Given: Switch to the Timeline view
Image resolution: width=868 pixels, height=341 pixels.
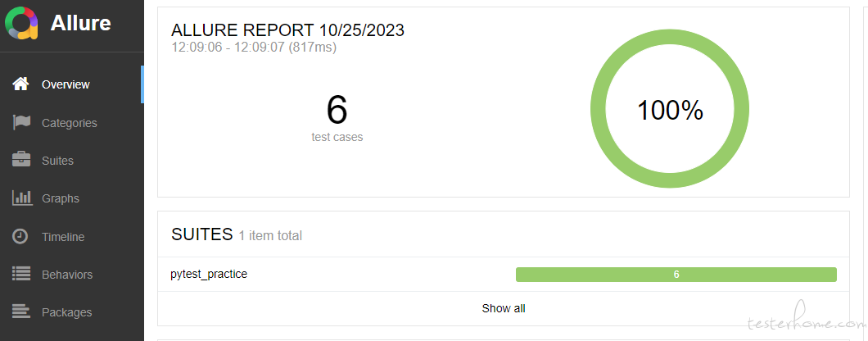Looking at the screenshot, I should tap(63, 237).
